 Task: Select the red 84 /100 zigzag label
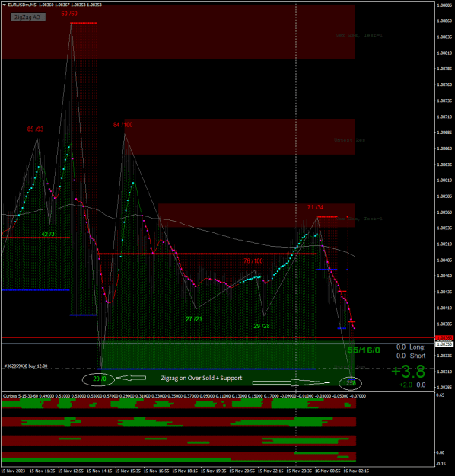click(x=123, y=125)
